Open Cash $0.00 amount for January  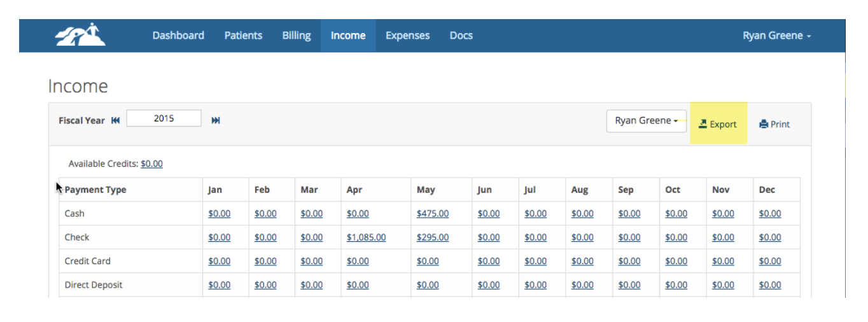[x=220, y=214]
